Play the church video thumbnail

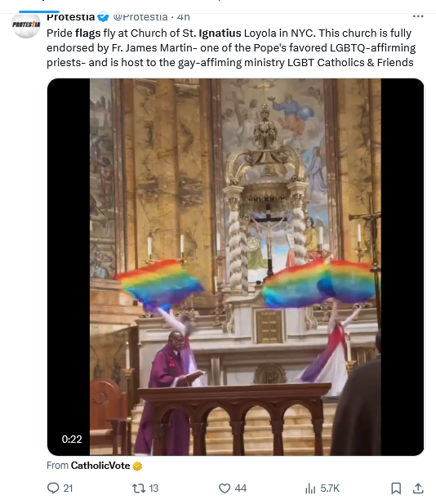point(235,267)
